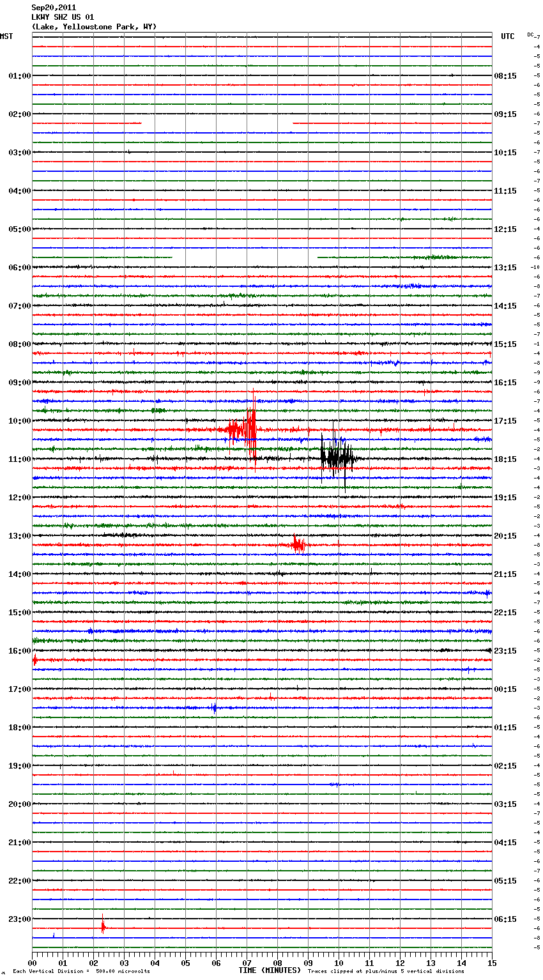This screenshot has width=543, height=980.
Task: Select the 07:00 MST time label
Action: (20, 306)
